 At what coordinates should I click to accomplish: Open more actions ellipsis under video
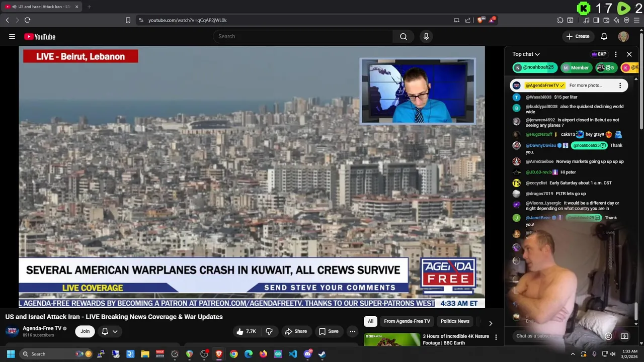(352, 331)
